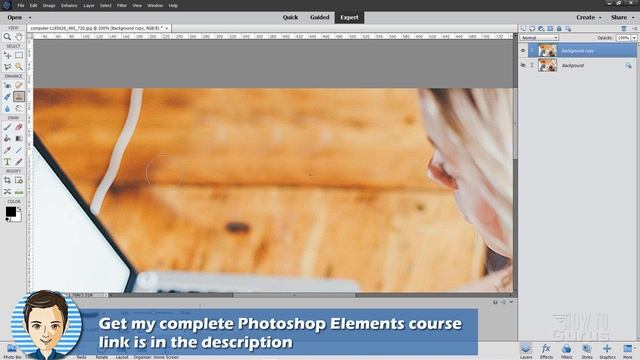Open the Enhance menu
Image resolution: width=640 pixels, height=360 pixels.
pos(69,6)
